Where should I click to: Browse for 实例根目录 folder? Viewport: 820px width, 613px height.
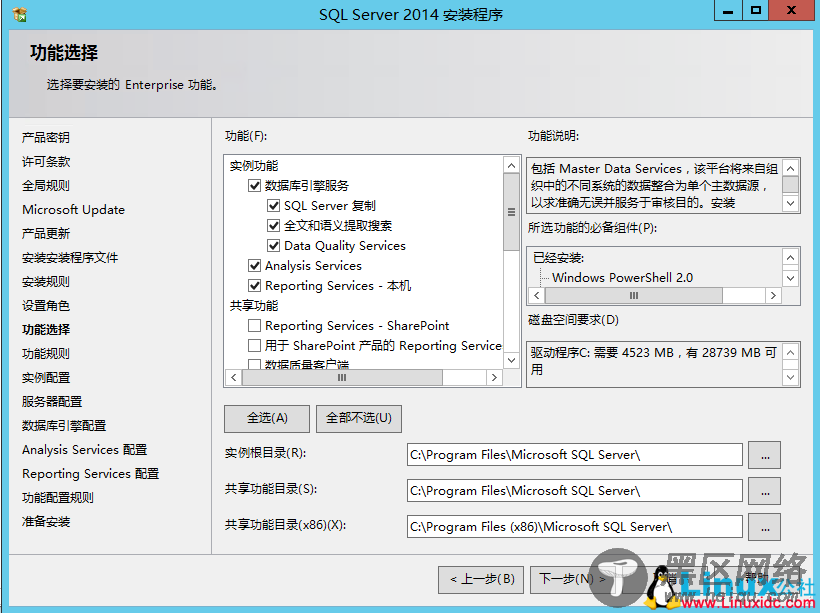point(765,455)
